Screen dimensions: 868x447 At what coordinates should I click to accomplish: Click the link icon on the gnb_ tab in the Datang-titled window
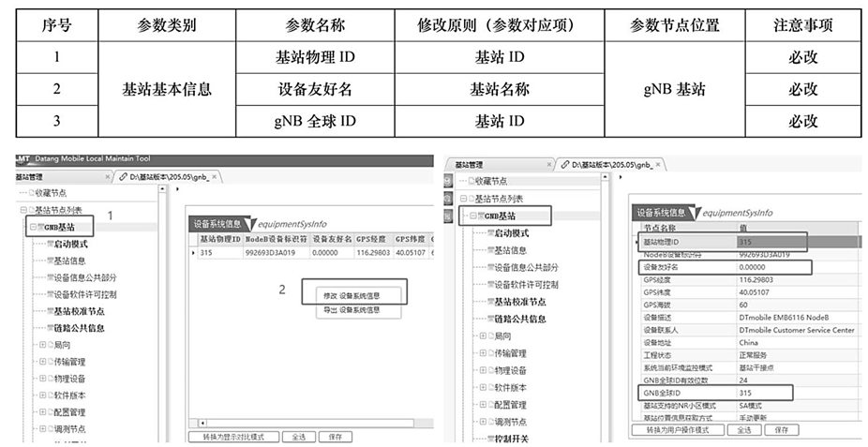point(122,177)
